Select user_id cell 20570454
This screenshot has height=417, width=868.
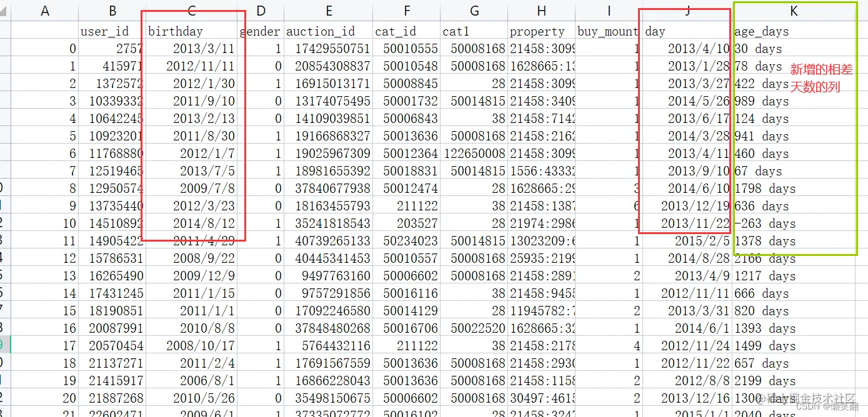[112, 346]
